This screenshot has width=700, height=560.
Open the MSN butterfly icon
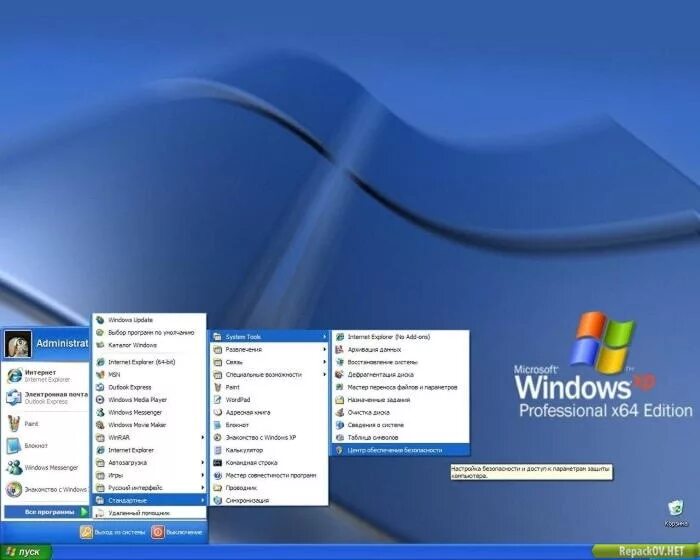(x=100, y=375)
